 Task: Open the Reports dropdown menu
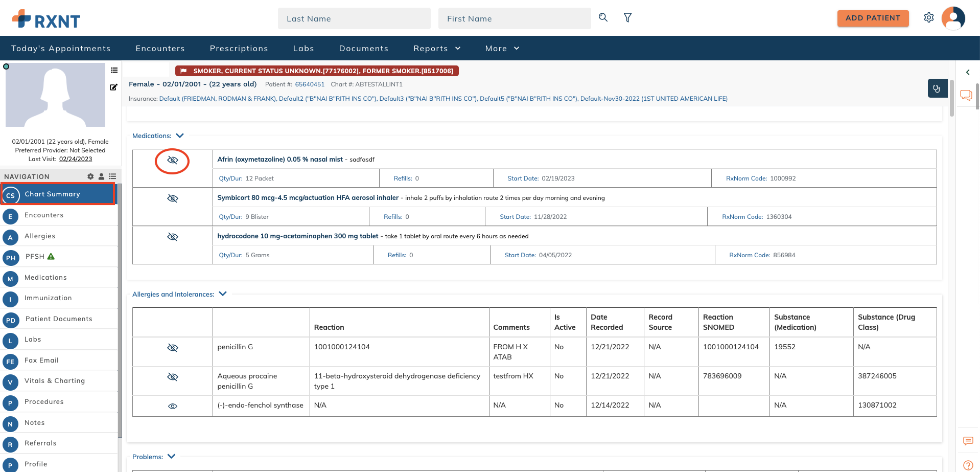click(437, 48)
